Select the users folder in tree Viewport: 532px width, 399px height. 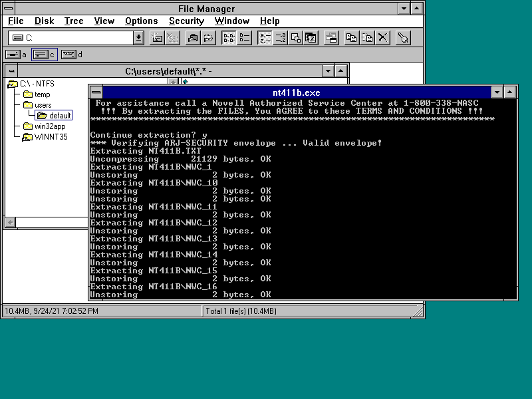[x=38, y=105]
